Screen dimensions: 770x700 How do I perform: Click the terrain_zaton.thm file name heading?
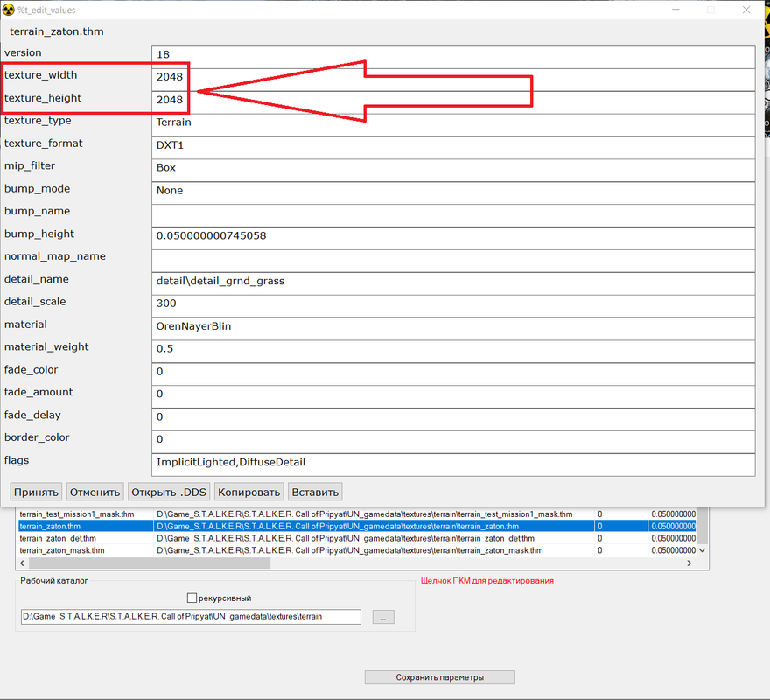coord(57,31)
